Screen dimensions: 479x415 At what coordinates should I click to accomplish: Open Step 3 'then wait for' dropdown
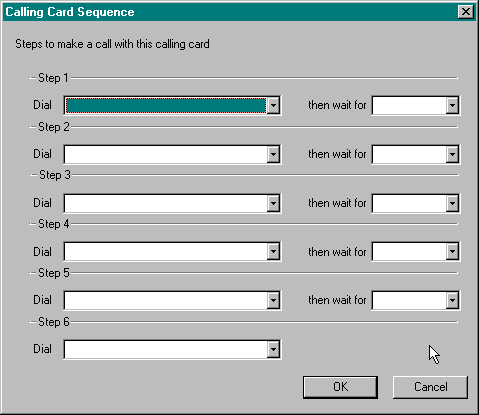pos(452,203)
